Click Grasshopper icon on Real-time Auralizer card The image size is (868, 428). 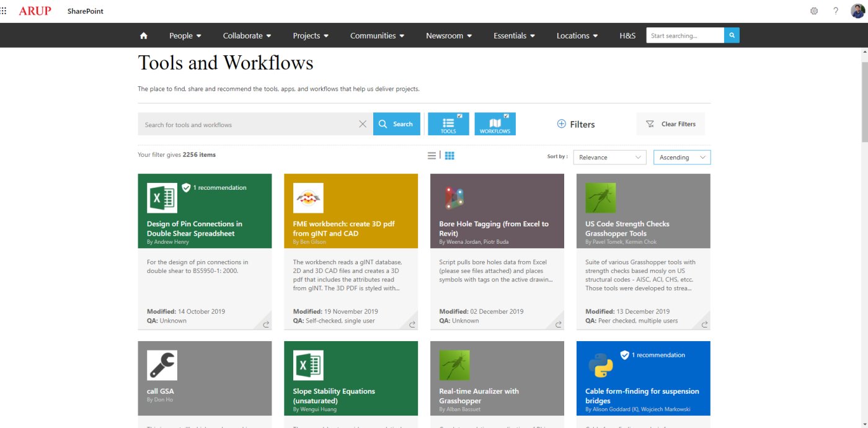tap(454, 365)
